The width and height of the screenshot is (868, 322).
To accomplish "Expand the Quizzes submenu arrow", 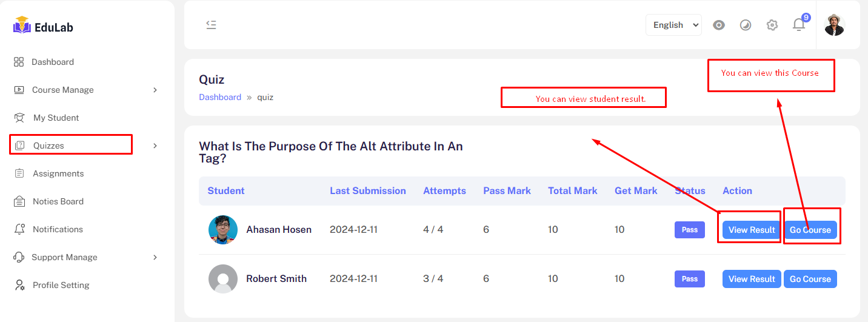I will [155, 146].
